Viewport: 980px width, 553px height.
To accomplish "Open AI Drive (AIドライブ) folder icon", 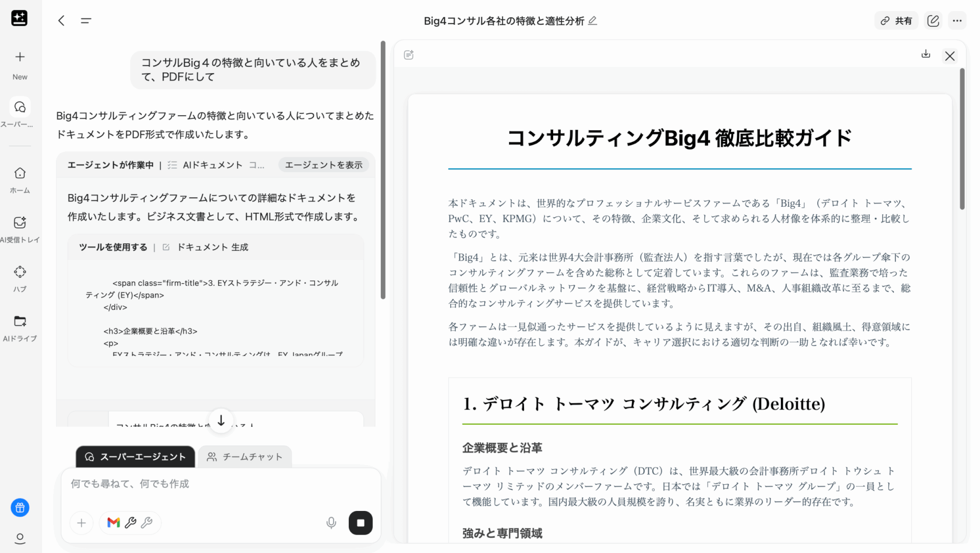I will coord(20,321).
